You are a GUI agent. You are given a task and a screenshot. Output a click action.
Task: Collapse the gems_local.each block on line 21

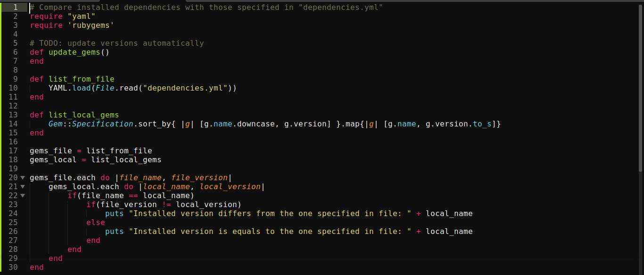23,187
